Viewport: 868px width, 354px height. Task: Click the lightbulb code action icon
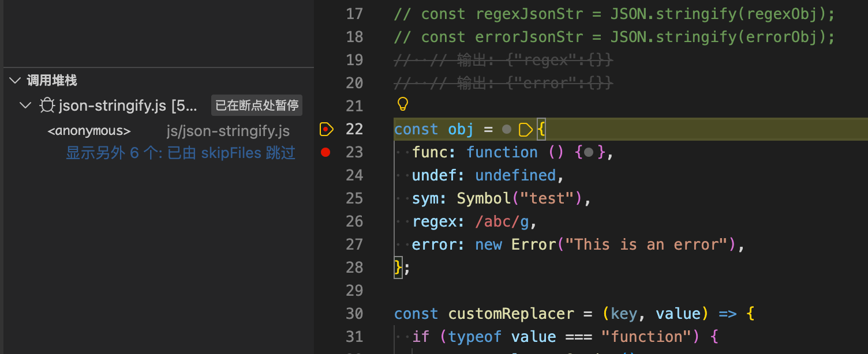point(403,104)
